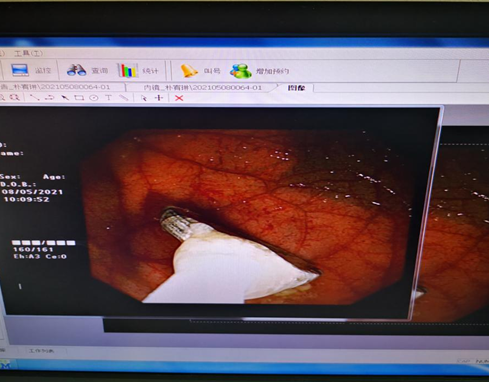Switch to second 内镜 202105080064-01 tab
The image size is (489, 382).
[203, 88]
